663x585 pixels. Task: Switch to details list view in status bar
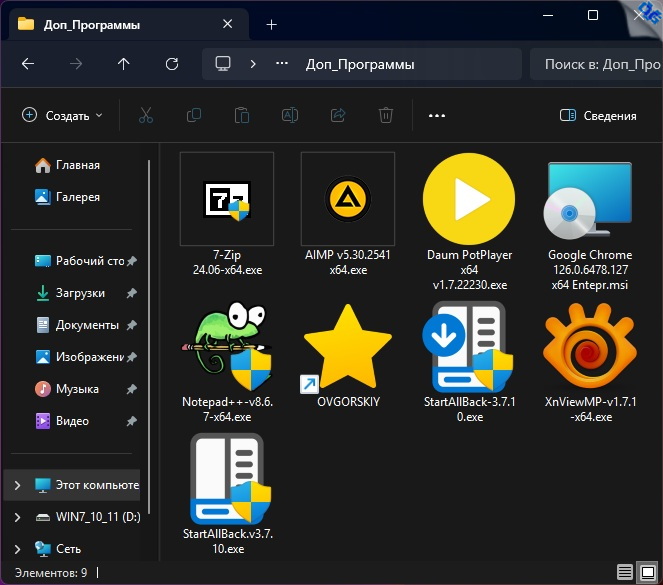pos(625,573)
